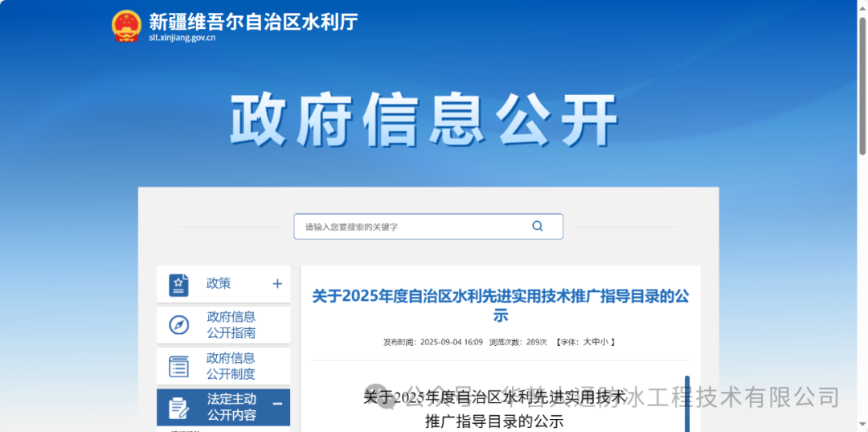Viewport: 868px width, 432px height.
Task: Open the 政策 sidebar menu item
Action: tap(219, 283)
